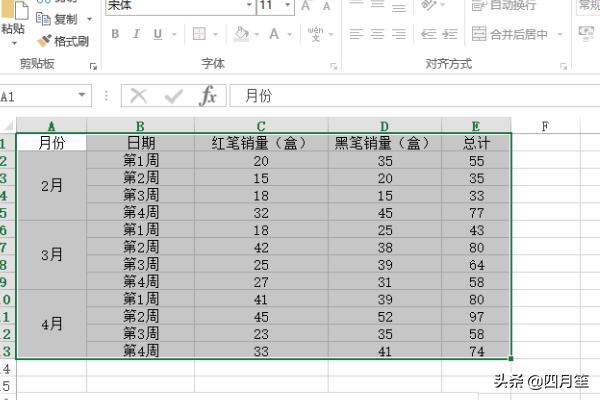Select the merged 4月 cell
The image size is (600, 400).
[52, 324]
